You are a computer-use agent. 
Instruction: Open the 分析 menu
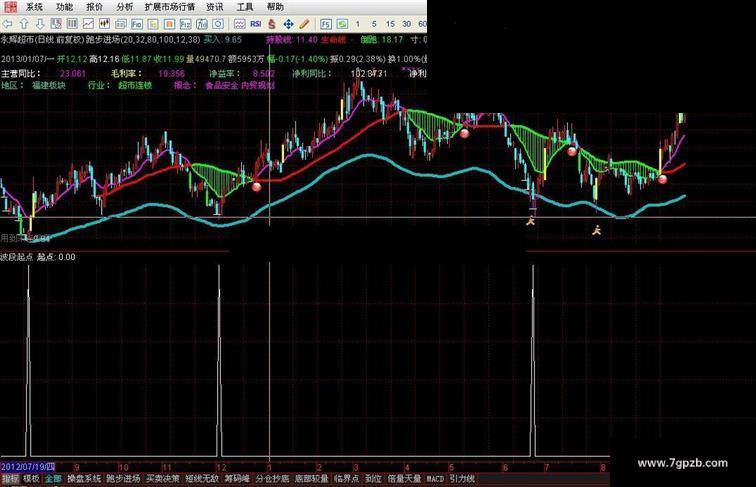tap(124, 7)
